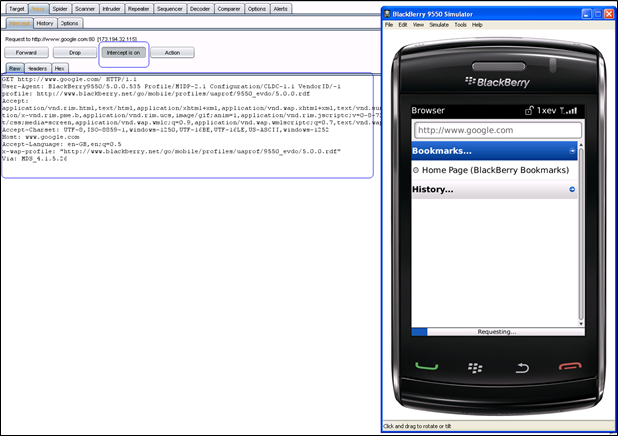Collapse the Bookmarks section

572,150
